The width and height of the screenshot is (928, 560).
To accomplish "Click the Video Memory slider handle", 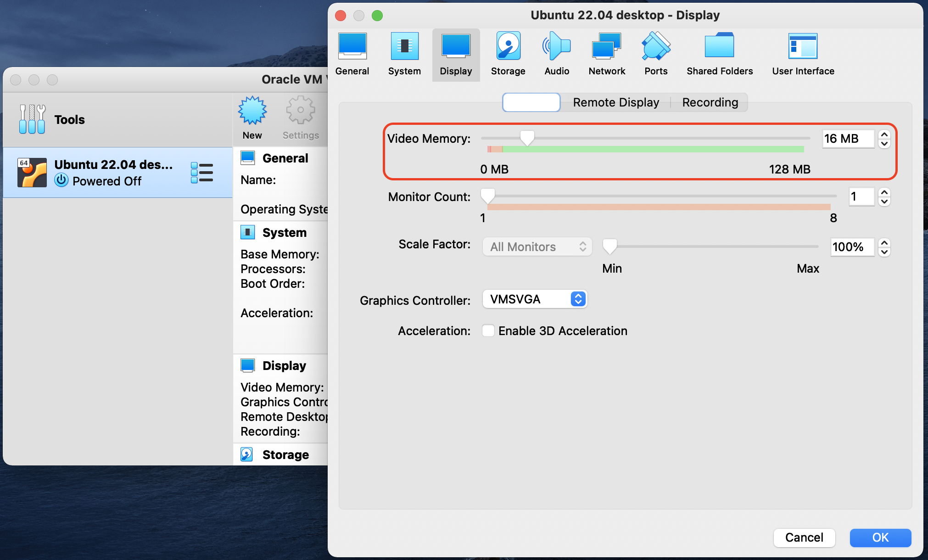I will coord(527,138).
